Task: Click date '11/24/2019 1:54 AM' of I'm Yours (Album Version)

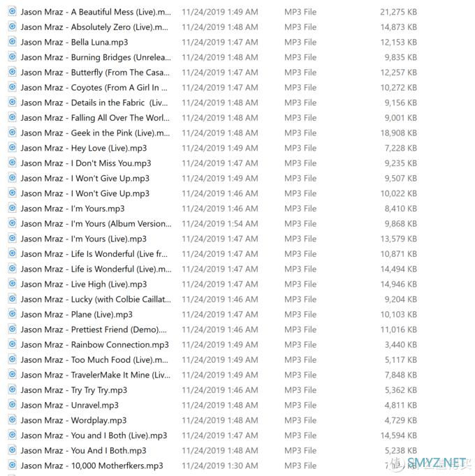Action: tap(220, 224)
